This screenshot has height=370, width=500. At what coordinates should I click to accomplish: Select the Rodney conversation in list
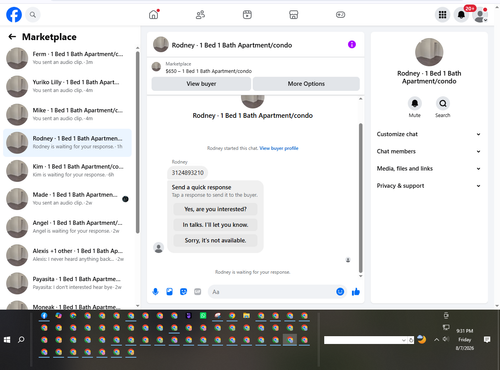pyautogui.click(x=67, y=143)
